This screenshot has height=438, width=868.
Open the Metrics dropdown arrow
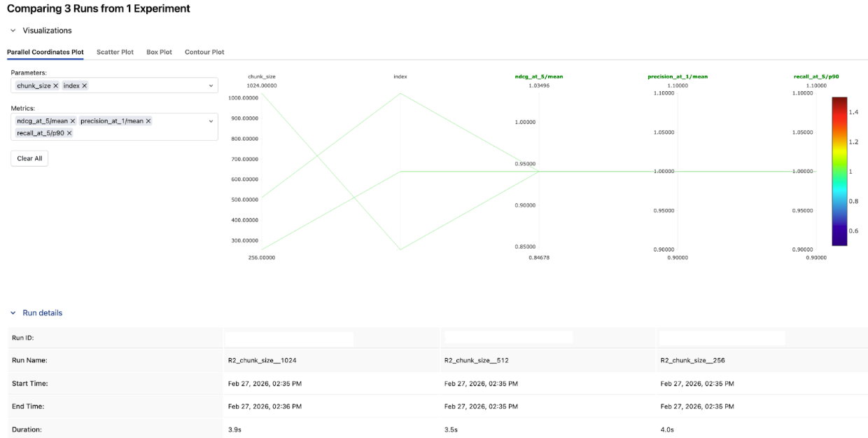click(211, 121)
